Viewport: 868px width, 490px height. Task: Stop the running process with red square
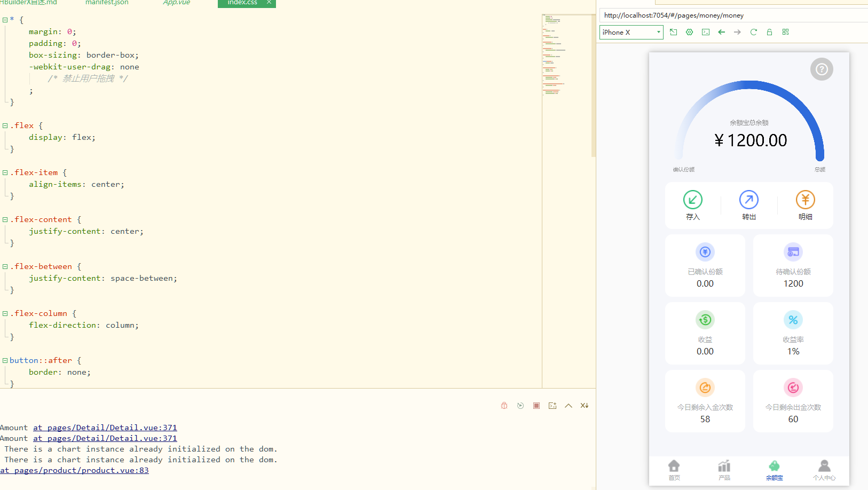536,406
